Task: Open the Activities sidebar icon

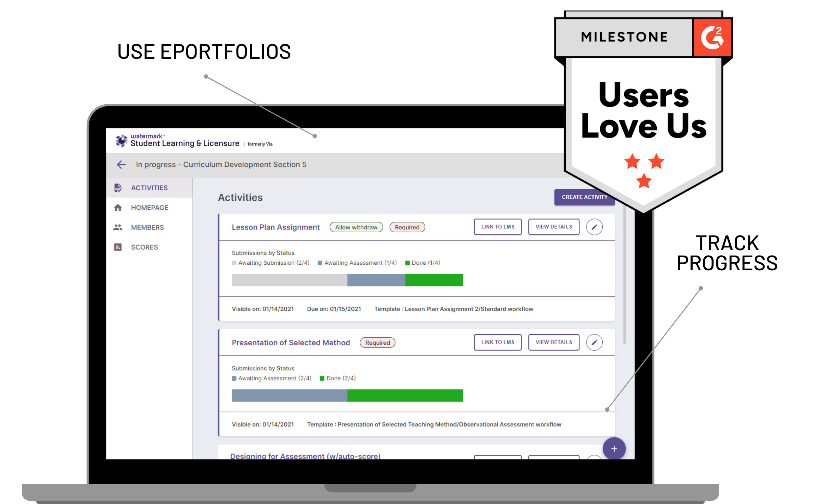Action: point(118,188)
